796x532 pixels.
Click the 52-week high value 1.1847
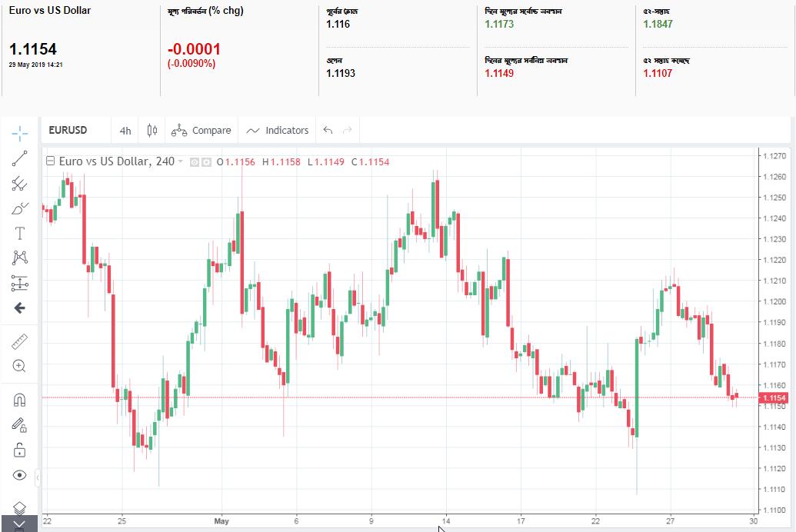click(658, 24)
